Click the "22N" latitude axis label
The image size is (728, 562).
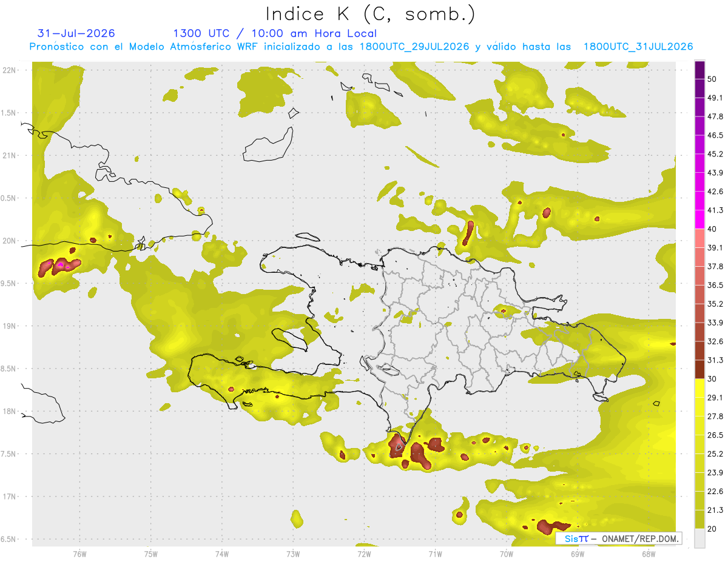coord(9,70)
